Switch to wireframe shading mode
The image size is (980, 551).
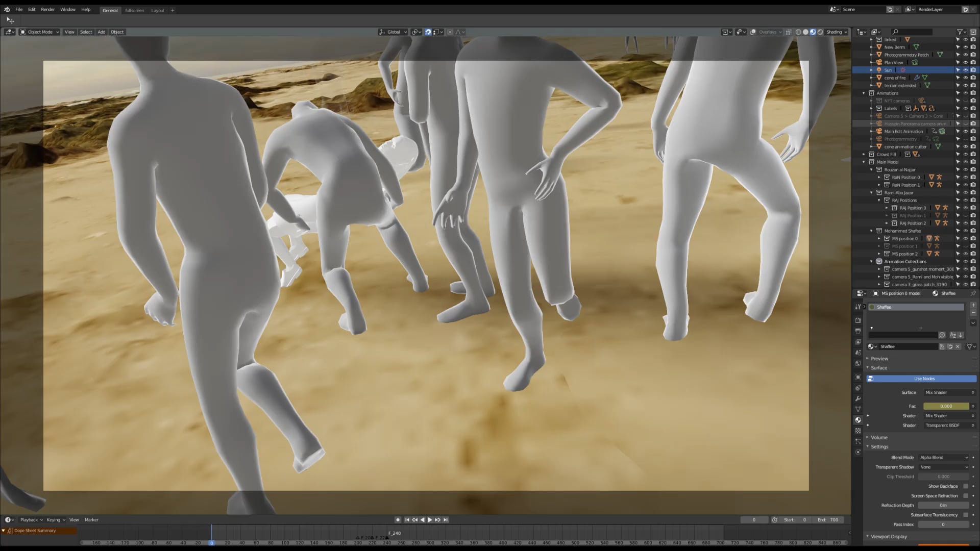point(798,32)
